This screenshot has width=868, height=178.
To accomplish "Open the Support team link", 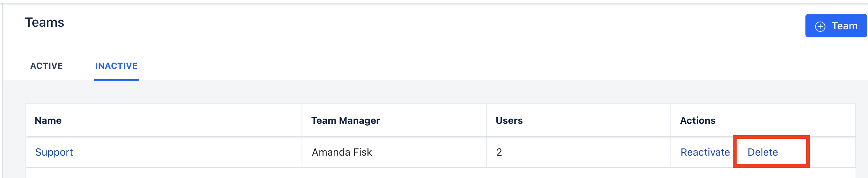I will coord(54,152).
